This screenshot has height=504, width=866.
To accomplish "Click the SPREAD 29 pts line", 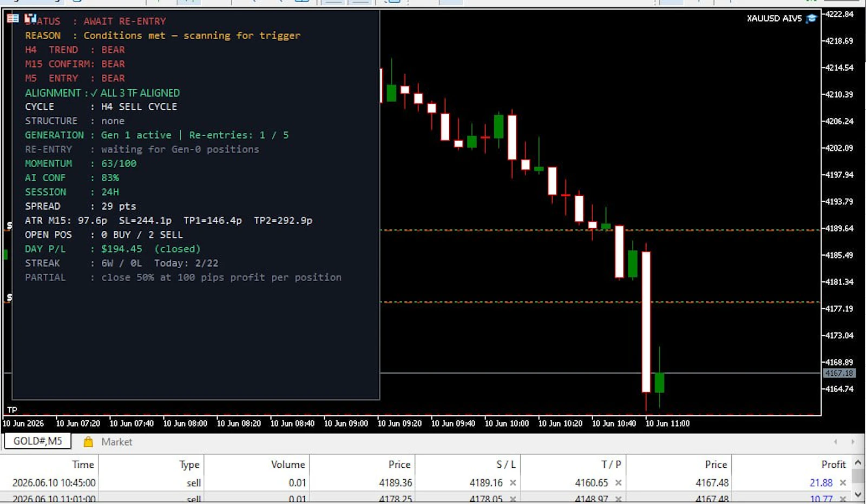I will click(81, 206).
